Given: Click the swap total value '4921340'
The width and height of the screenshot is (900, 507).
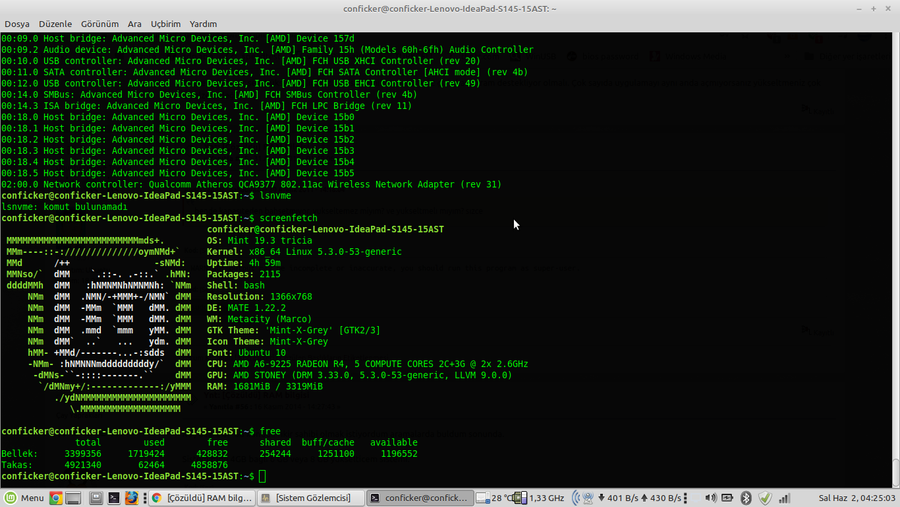Looking at the screenshot, I should 83,465.
